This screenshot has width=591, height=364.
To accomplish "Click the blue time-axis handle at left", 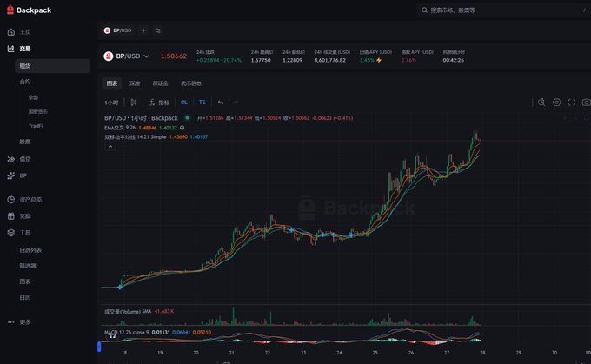I will [x=99, y=347].
